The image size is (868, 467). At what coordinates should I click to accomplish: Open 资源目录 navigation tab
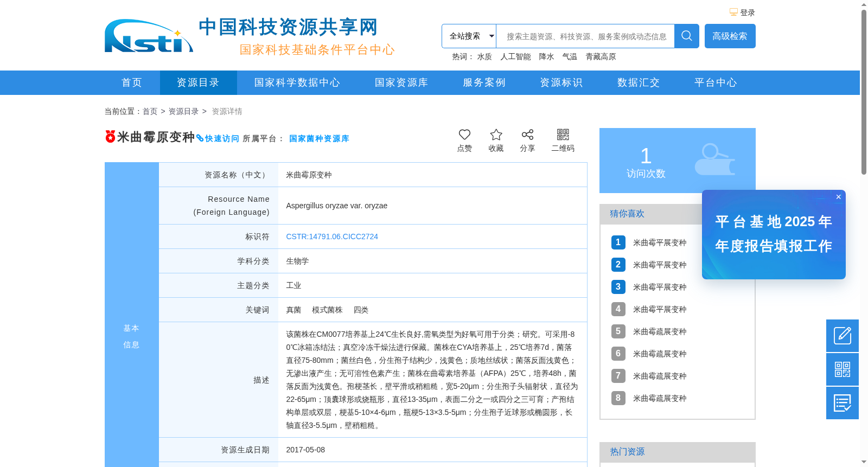[x=198, y=82]
